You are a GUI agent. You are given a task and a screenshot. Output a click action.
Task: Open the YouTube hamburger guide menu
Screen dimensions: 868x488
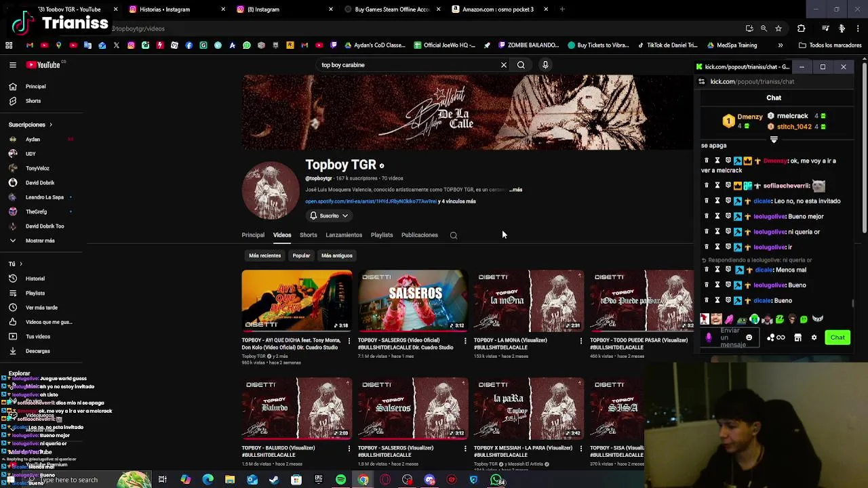[12, 65]
